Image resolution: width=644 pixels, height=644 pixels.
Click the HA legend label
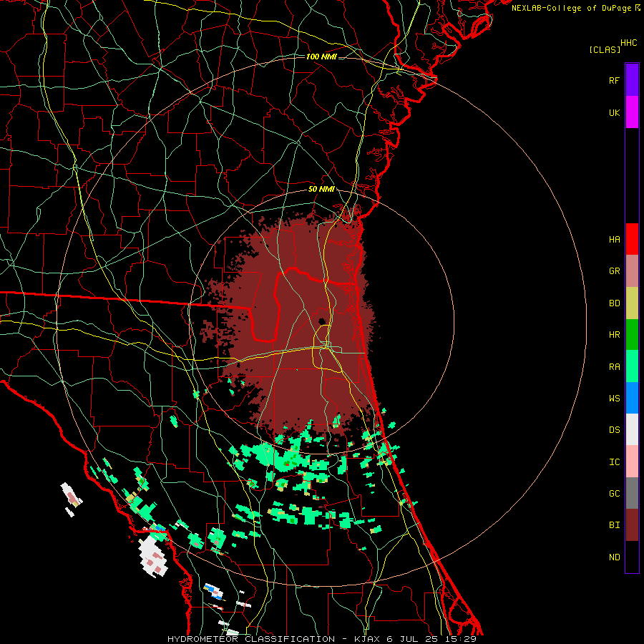pyautogui.click(x=614, y=240)
